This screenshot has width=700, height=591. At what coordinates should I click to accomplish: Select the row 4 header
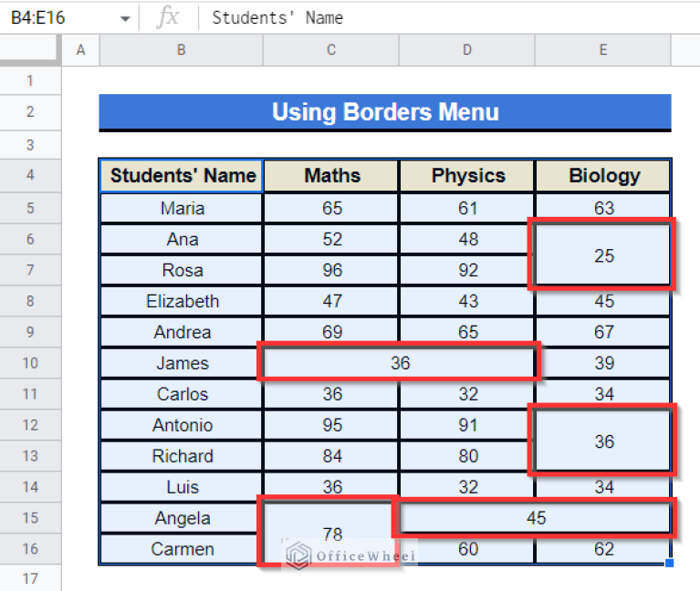point(30,176)
